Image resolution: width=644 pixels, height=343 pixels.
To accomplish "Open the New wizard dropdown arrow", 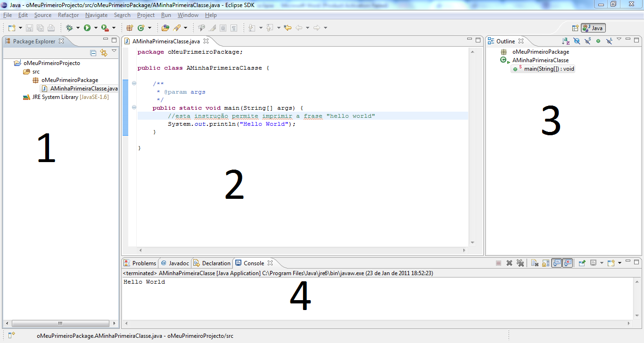I will [x=20, y=28].
